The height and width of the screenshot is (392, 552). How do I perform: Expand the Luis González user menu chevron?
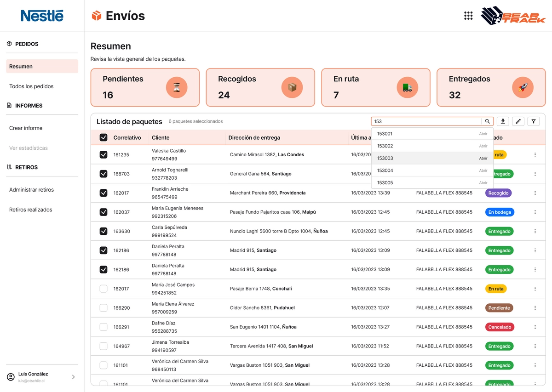[x=74, y=377]
